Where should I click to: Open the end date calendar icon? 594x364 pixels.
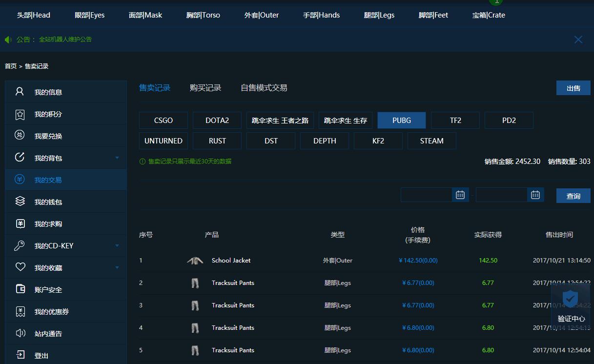[535, 195]
